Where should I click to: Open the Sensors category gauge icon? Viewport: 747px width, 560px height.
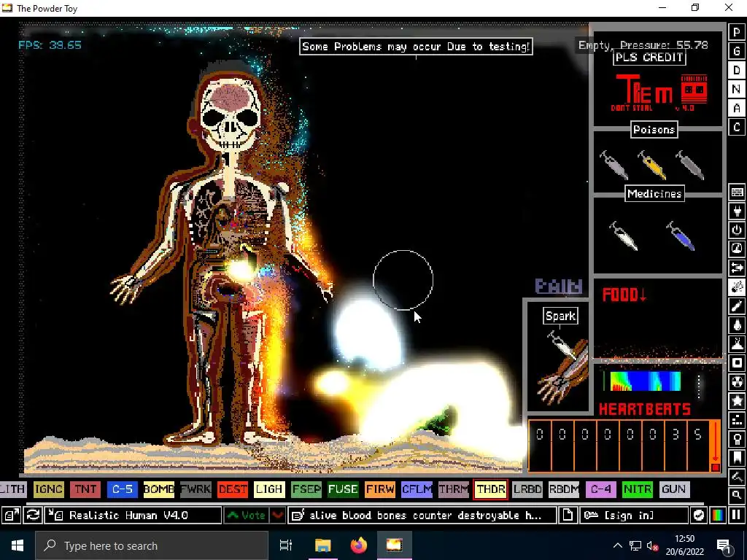tap(737, 249)
